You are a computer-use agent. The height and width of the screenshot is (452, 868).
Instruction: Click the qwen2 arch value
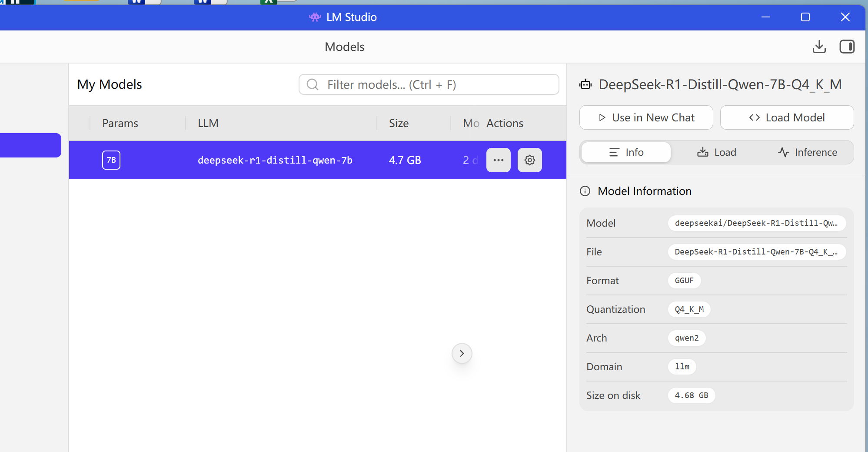pyautogui.click(x=687, y=338)
